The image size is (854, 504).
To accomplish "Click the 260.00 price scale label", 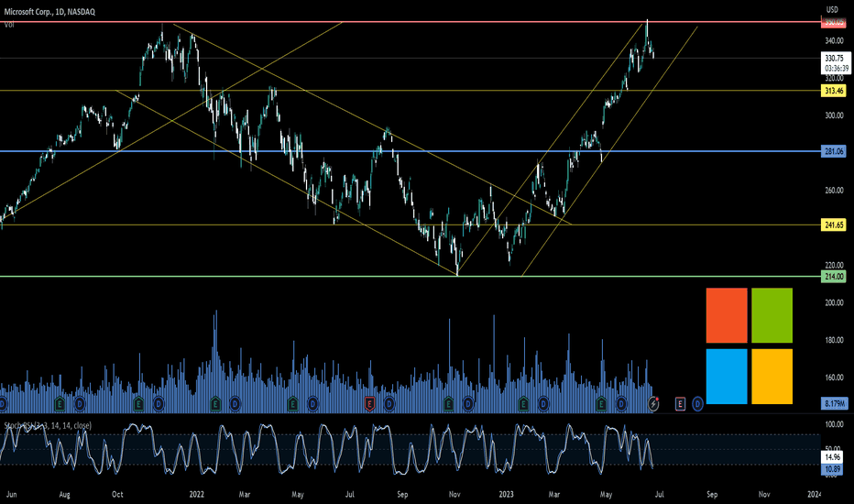I will (834, 191).
